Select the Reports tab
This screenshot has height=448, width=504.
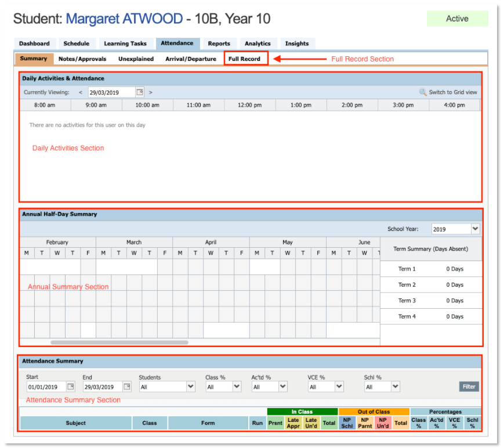pos(219,44)
